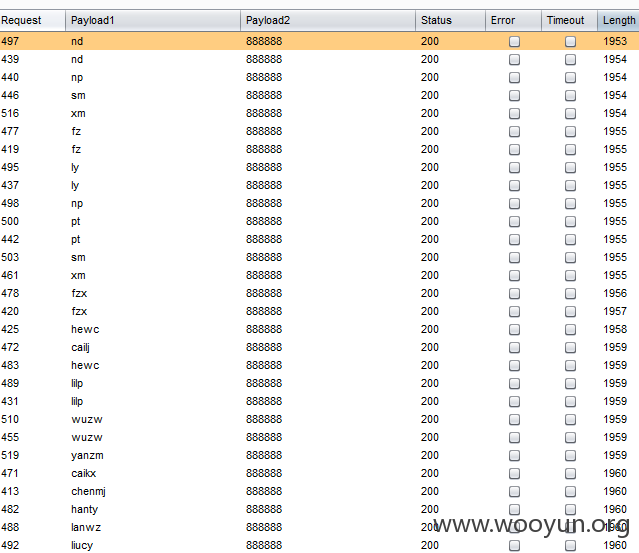This screenshot has height=553, width=639.
Task: Select request number 477 cell
Action: click(x=10, y=131)
